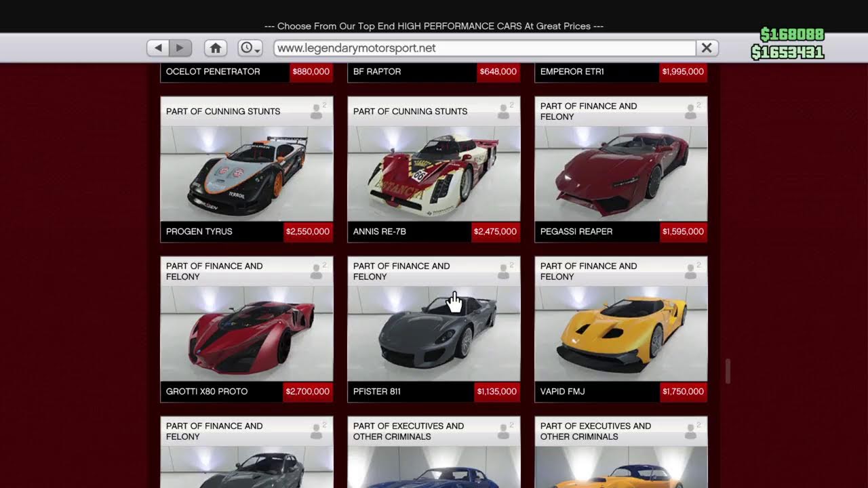The image size is (868, 488).
Task: Click the browser forward arrow button
Action: [180, 48]
